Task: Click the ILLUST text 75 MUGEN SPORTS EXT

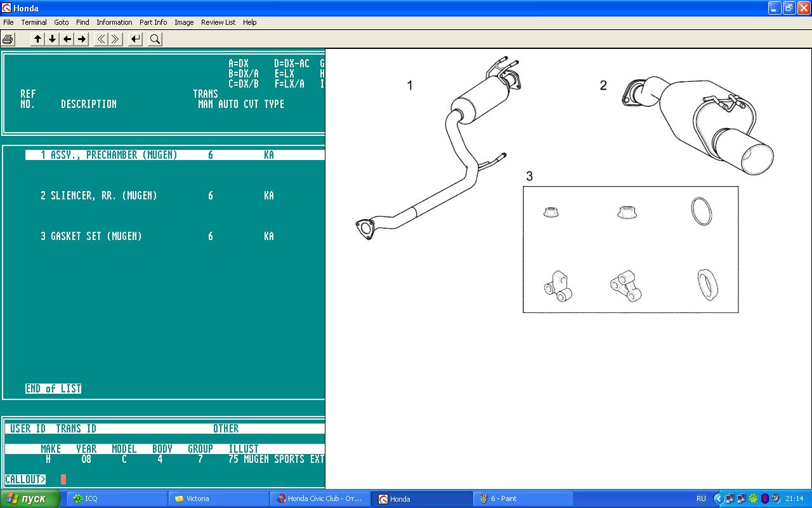Action: point(277,459)
